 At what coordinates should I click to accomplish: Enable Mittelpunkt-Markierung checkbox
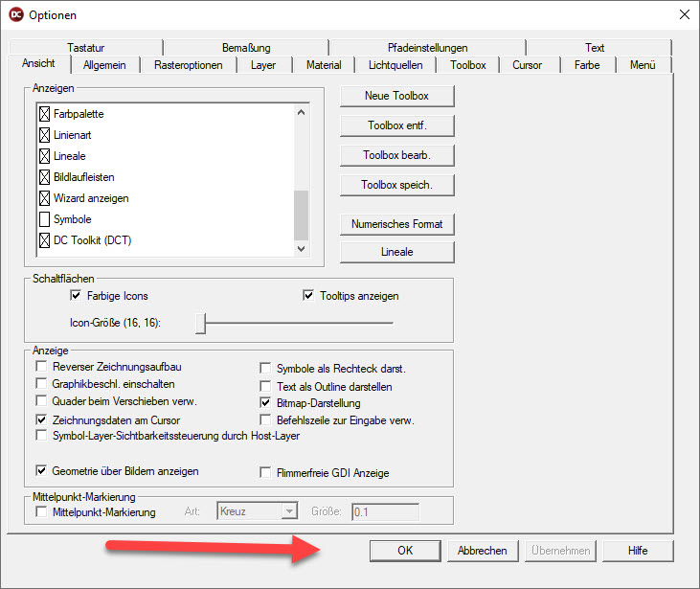click(41, 512)
